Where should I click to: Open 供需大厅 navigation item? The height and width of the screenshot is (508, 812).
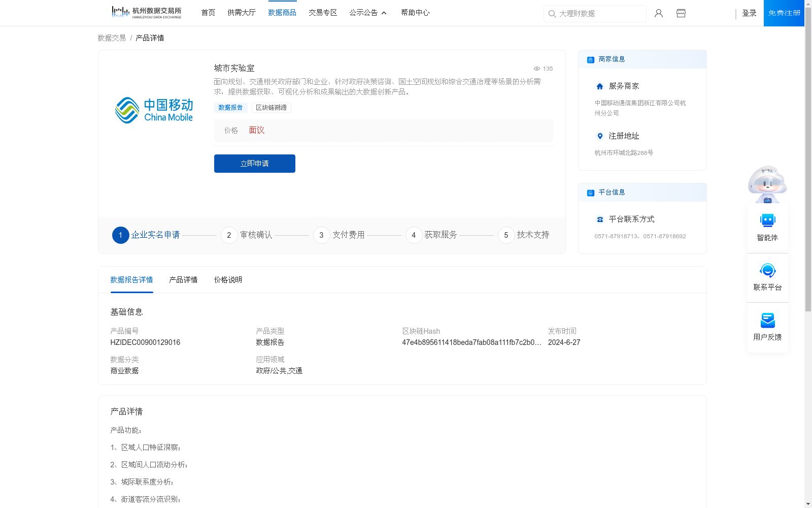coord(242,13)
